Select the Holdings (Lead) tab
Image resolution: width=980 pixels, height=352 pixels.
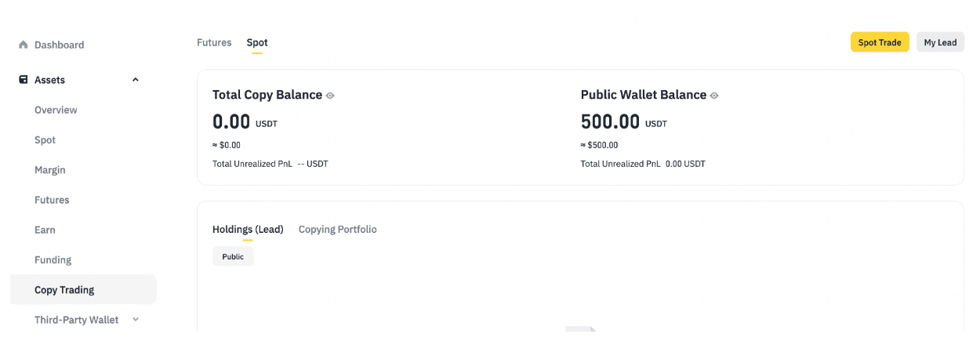click(x=248, y=230)
